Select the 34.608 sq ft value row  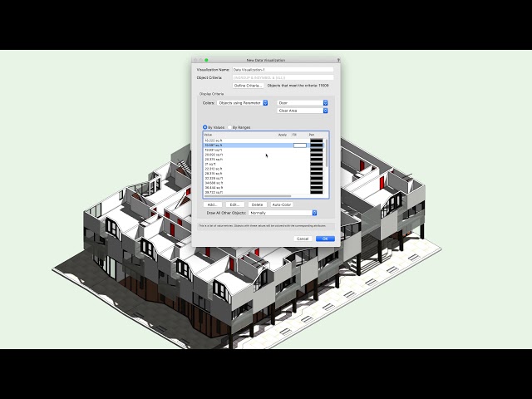pyautogui.click(x=264, y=183)
